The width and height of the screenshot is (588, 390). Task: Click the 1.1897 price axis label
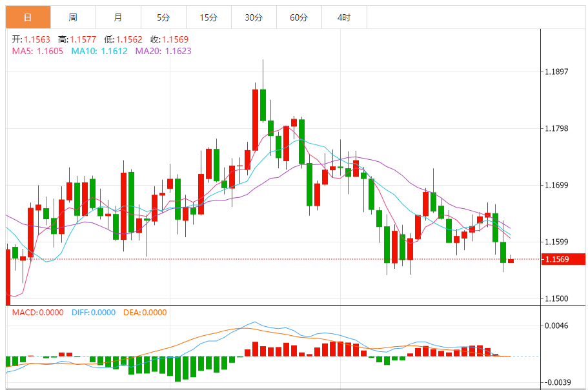pos(556,72)
